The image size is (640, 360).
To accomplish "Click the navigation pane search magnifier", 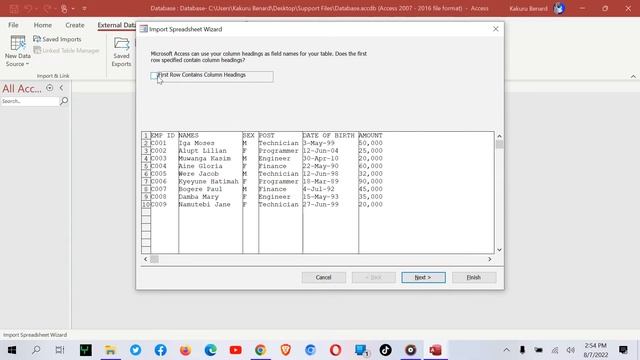I will coord(64,101).
